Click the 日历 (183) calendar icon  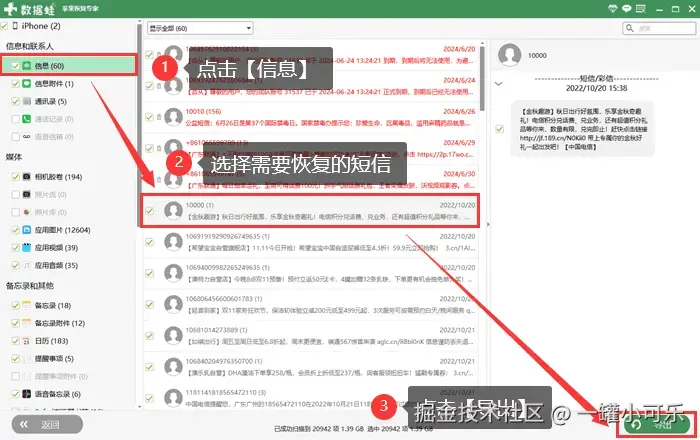(x=27, y=341)
